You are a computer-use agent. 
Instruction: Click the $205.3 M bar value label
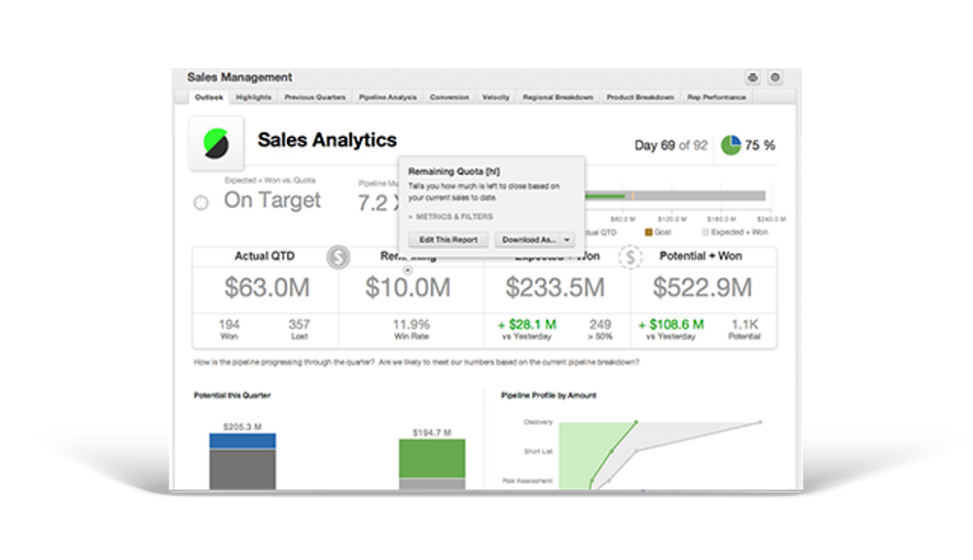pos(242,427)
